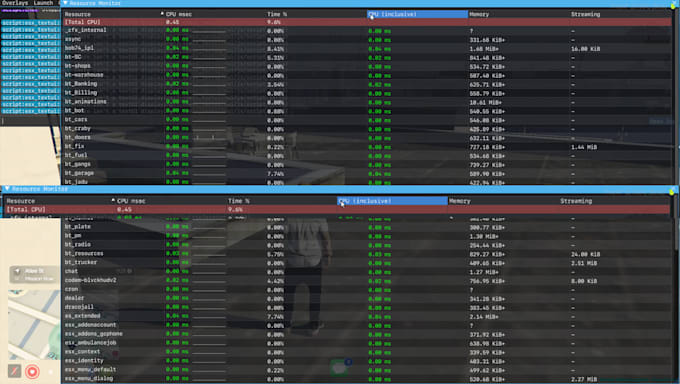Select the bob74_ipl resource row
The width and height of the screenshot is (680, 384).
coord(366,49)
